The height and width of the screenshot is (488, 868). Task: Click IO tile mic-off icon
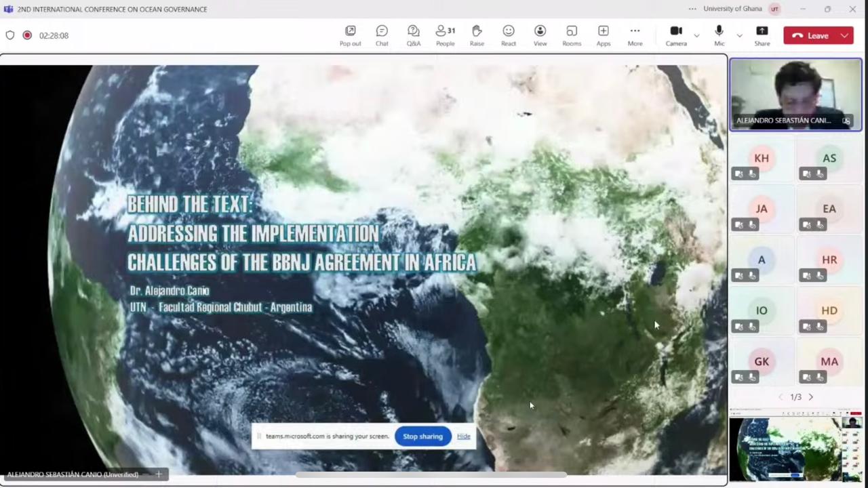point(752,327)
